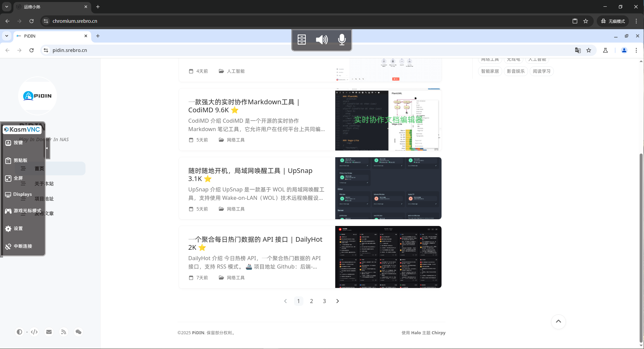
Task: Click the RSS feed icon in sidebar
Action: pos(64,332)
